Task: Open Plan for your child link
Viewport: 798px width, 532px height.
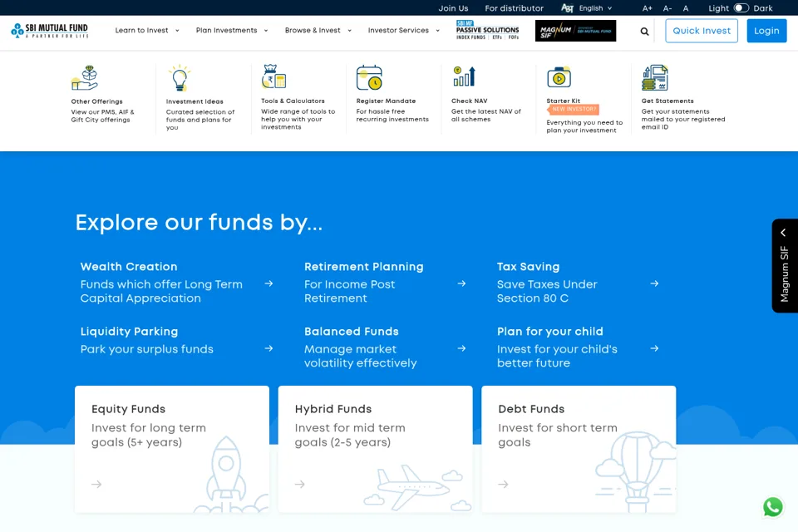Action: pyautogui.click(x=550, y=332)
